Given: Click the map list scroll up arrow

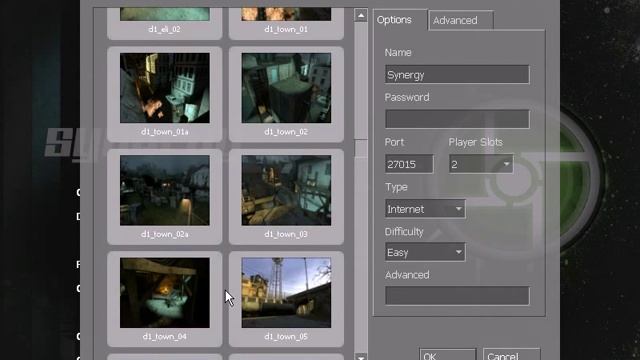Looking at the screenshot, I should tap(361, 16).
